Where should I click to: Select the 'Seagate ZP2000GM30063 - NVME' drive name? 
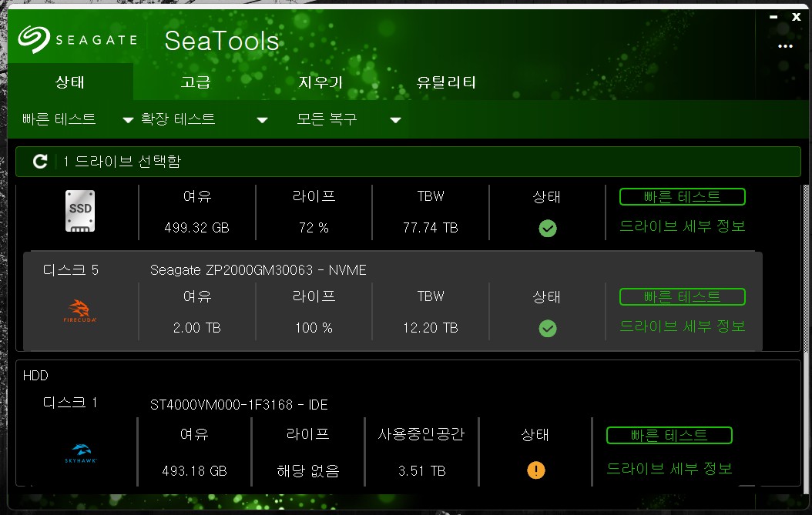tap(258, 270)
